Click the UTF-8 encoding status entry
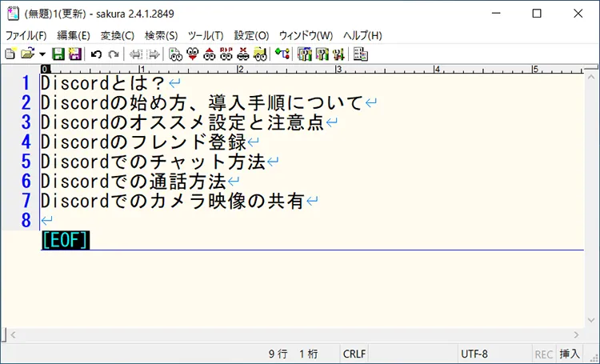The image size is (600, 364). pyautogui.click(x=474, y=354)
